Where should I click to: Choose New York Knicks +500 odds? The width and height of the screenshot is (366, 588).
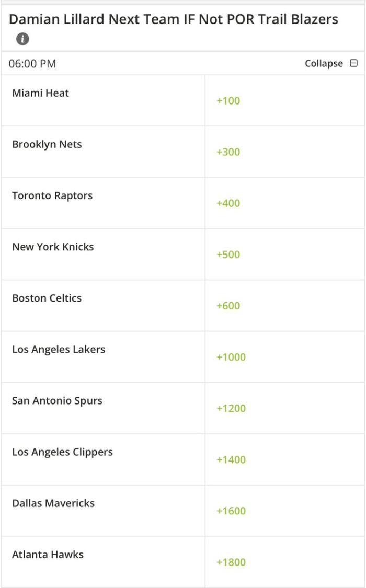[228, 255]
